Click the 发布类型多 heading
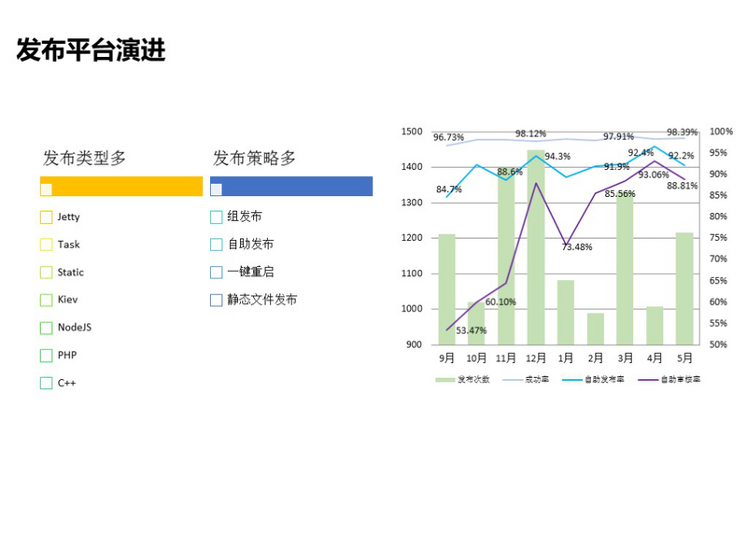Image resolution: width=747 pixels, height=560 pixels. click(84, 158)
